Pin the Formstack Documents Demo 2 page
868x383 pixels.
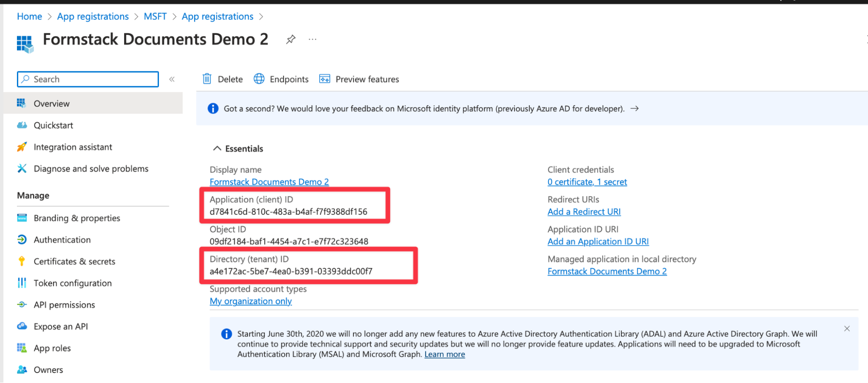(290, 40)
